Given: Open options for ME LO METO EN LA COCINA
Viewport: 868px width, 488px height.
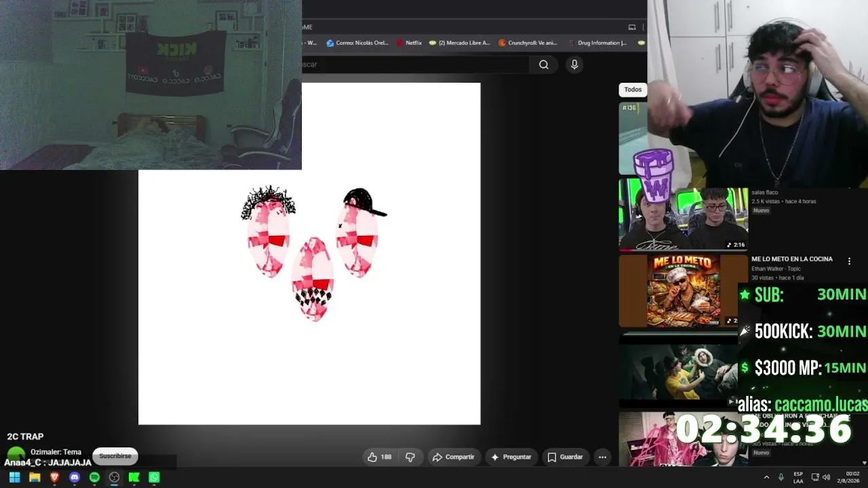Looking at the screenshot, I should click(849, 261).
